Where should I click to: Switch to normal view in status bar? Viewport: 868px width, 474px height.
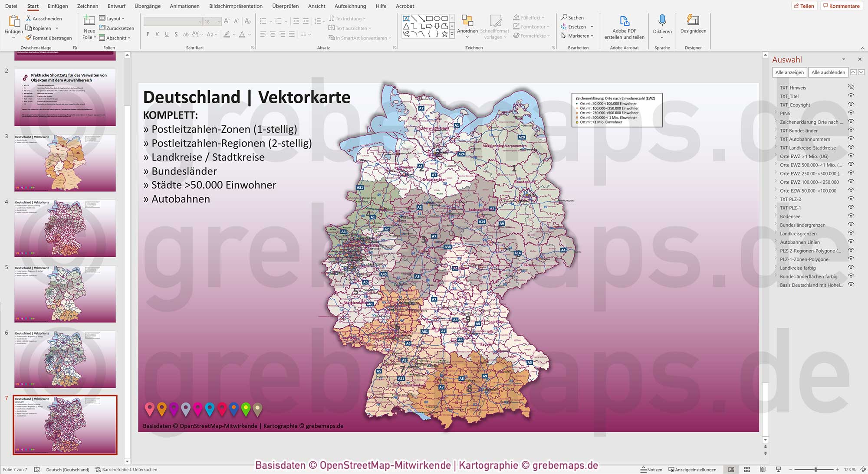click(x=731, y=470)
